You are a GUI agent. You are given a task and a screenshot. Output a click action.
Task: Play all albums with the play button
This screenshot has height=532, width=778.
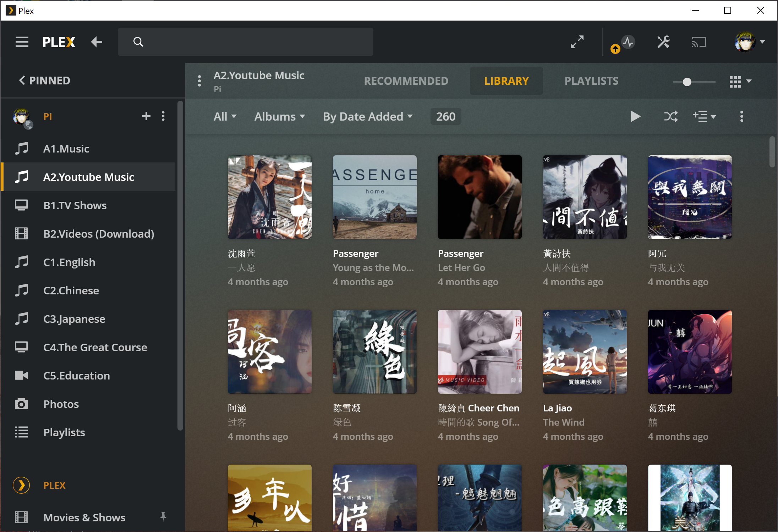tap(635, 116)
